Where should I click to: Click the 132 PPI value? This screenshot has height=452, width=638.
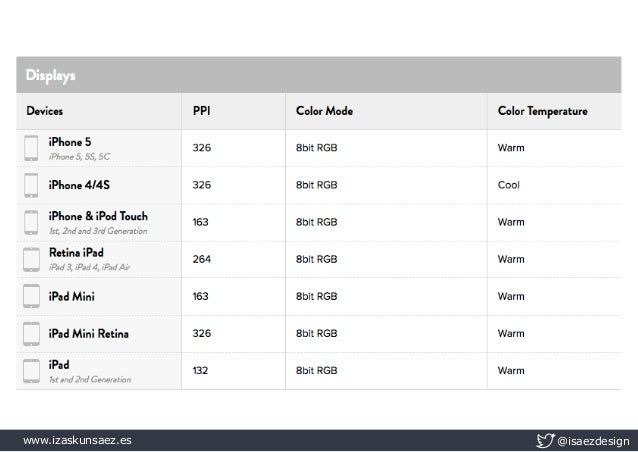200,371
